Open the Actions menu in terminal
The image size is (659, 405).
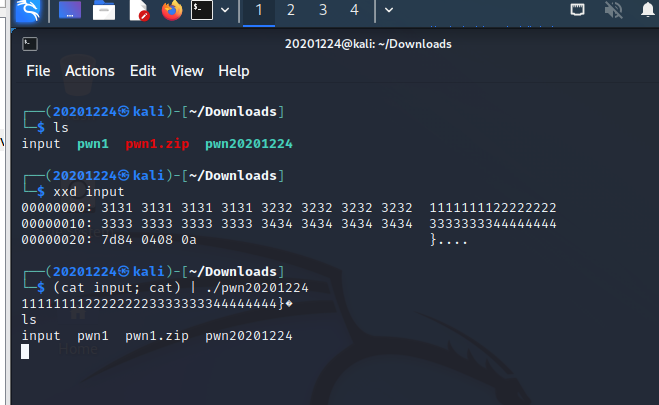[90, 71]
